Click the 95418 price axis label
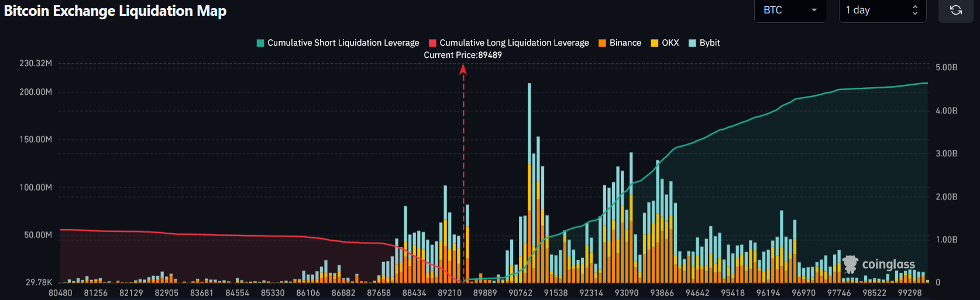The width and height of the screenshot is (980, 300). pos(733,292)
